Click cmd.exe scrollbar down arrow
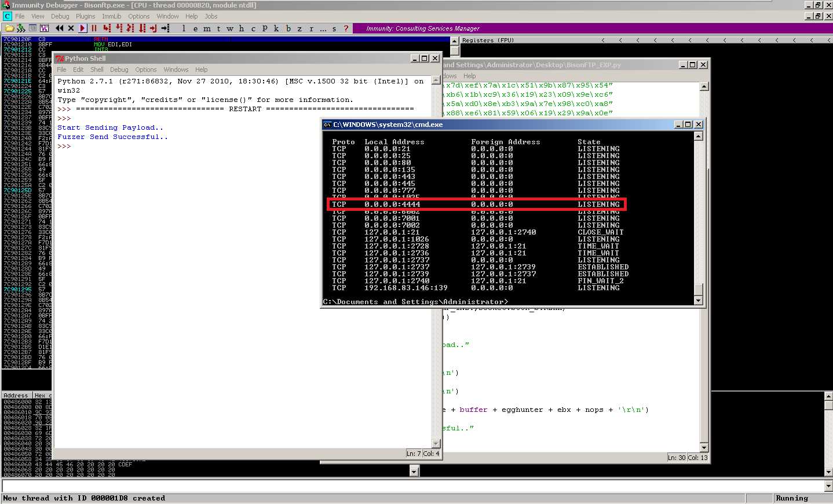 point(698,301)
